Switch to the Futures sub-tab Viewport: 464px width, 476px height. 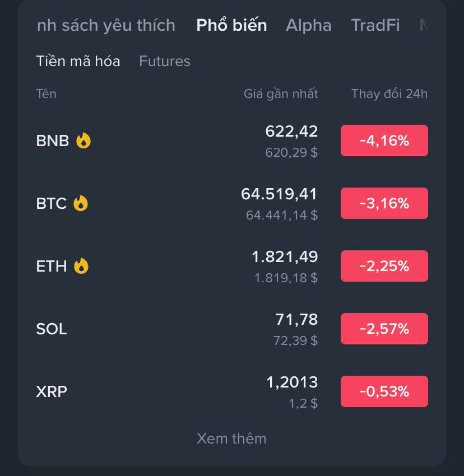tap(165, 61)
